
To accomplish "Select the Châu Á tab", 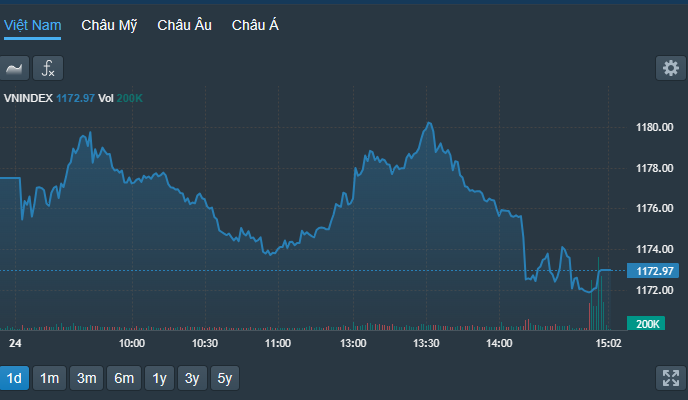I will [255, 25].
